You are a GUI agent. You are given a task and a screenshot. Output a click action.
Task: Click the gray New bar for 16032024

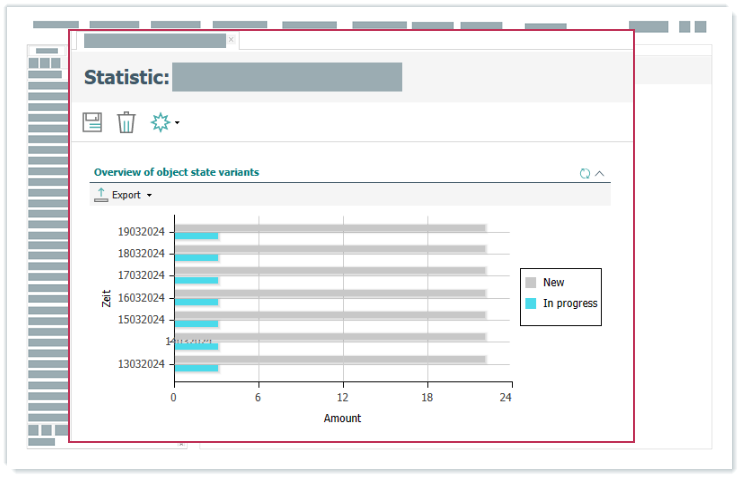coord(330,293)
